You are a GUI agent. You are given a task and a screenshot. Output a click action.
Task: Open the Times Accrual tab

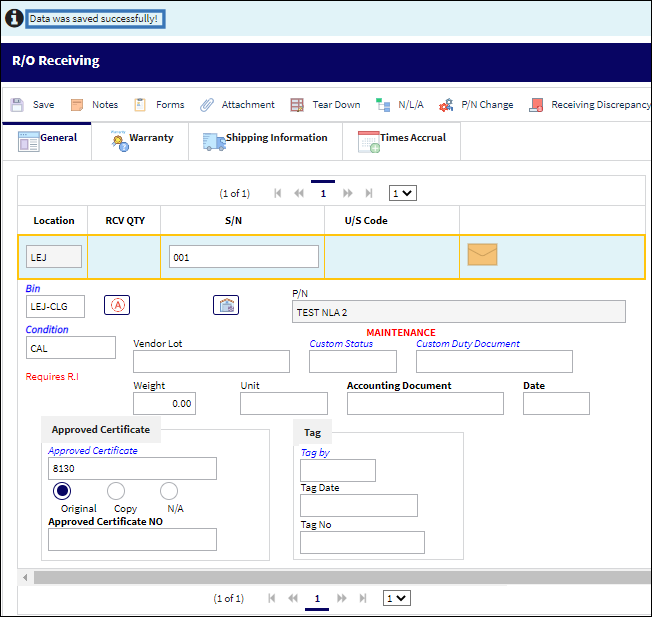pyautogui.click(x=401, y=141)
